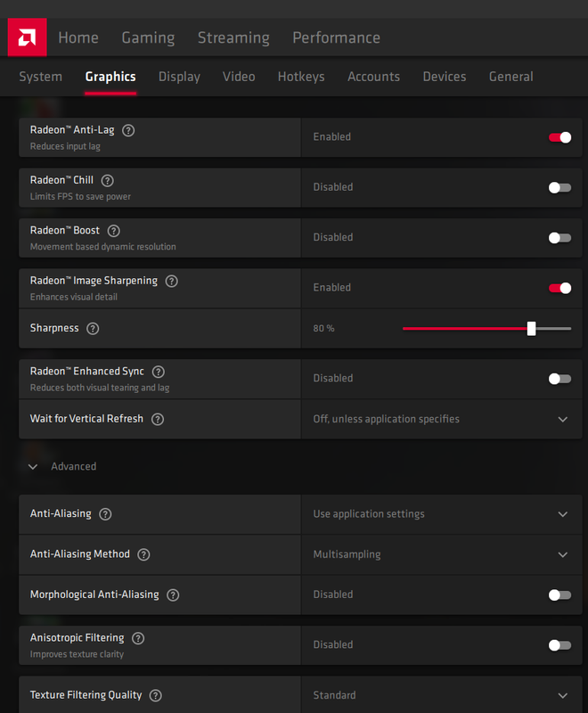Turn off Radeon Image Sharpening toggle
The image size is (588, 713).
pos(559,288)
